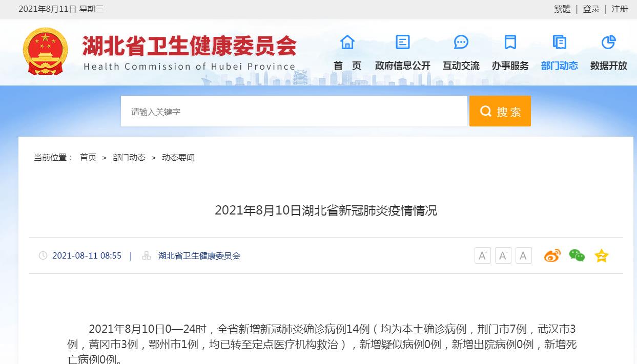Screen dimensions: 637x364
Task: Click the government information disclosure document icon
Action: pyautogui.click(x=403, y=42)
